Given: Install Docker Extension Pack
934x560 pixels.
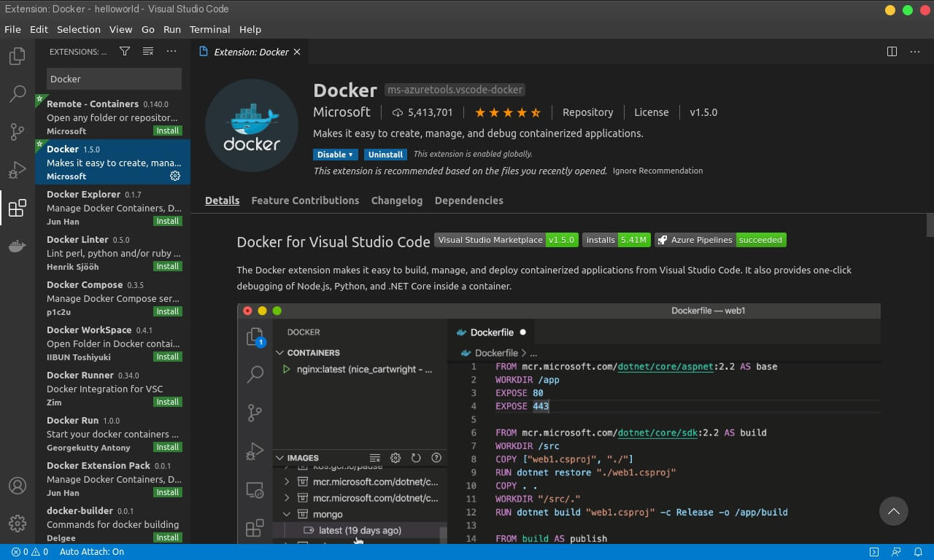Looking at the screenshot, I should coord(168,492).
